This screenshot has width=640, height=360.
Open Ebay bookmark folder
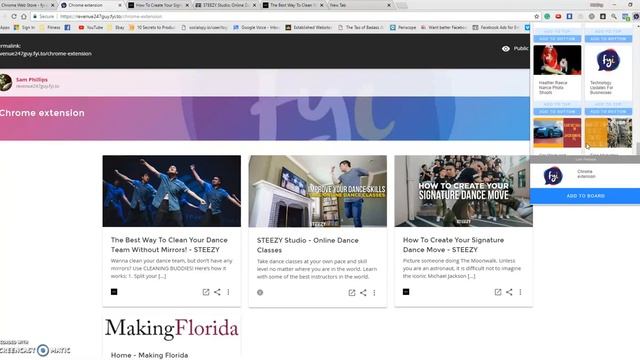pos(116,27)
